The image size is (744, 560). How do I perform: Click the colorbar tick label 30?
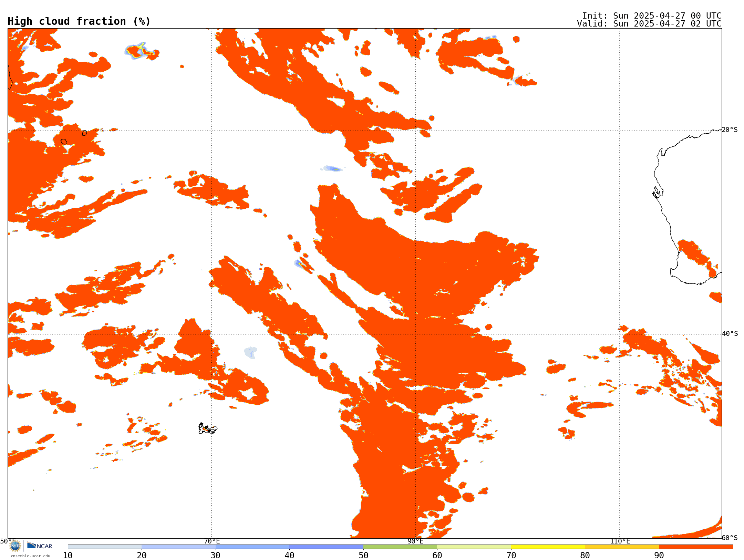tap(216, 556)
